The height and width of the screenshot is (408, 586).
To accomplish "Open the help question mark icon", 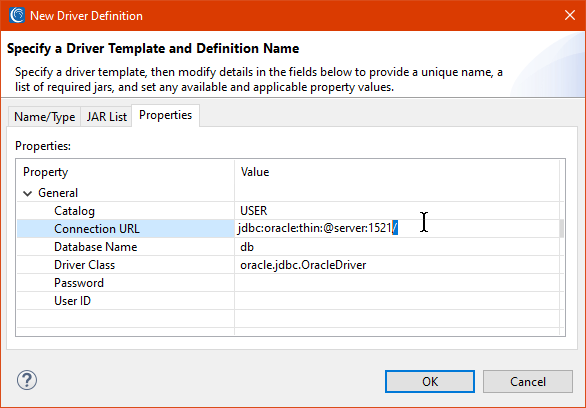I will click(x=27, y=381).
